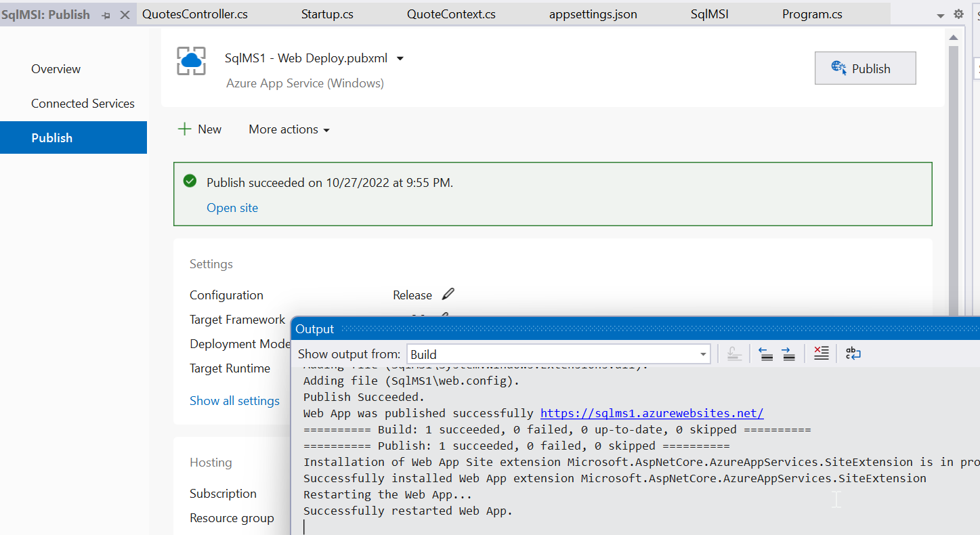Click the Subscription label under Hosting
This screenshot has width=980, height=535.
(223, 494)
